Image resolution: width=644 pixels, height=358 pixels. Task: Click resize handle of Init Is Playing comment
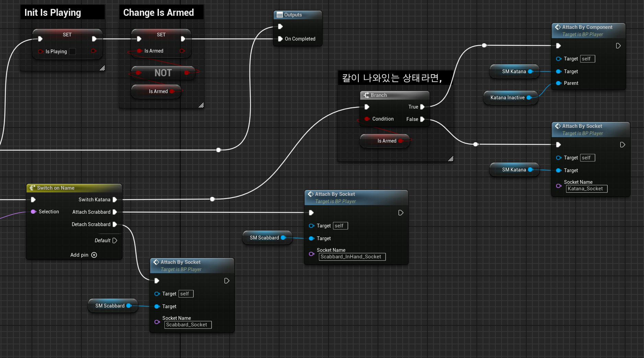pos(102,68)
